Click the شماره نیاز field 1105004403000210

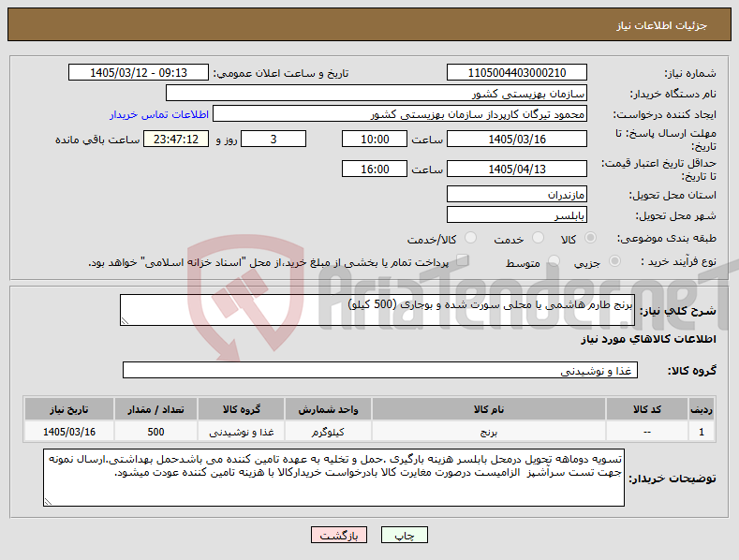(x=516, y=73)
